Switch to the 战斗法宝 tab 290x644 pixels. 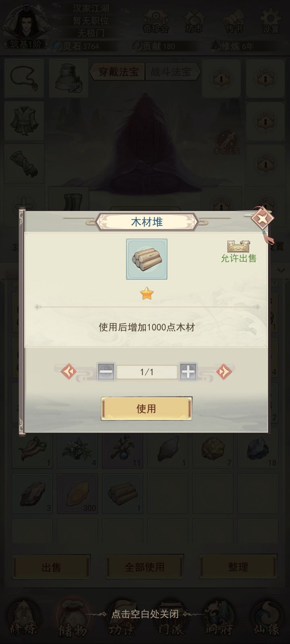171,72
